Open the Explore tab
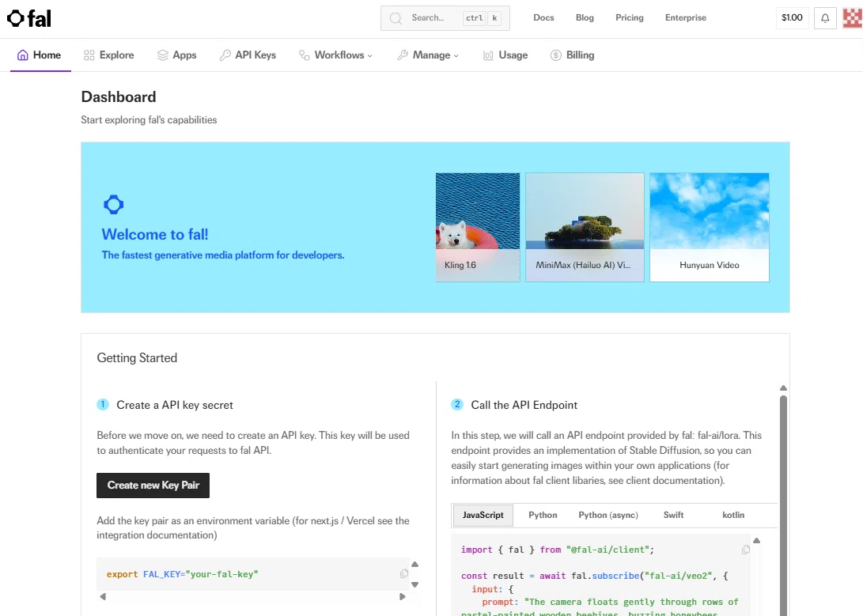863x616 pixels. 109,55
